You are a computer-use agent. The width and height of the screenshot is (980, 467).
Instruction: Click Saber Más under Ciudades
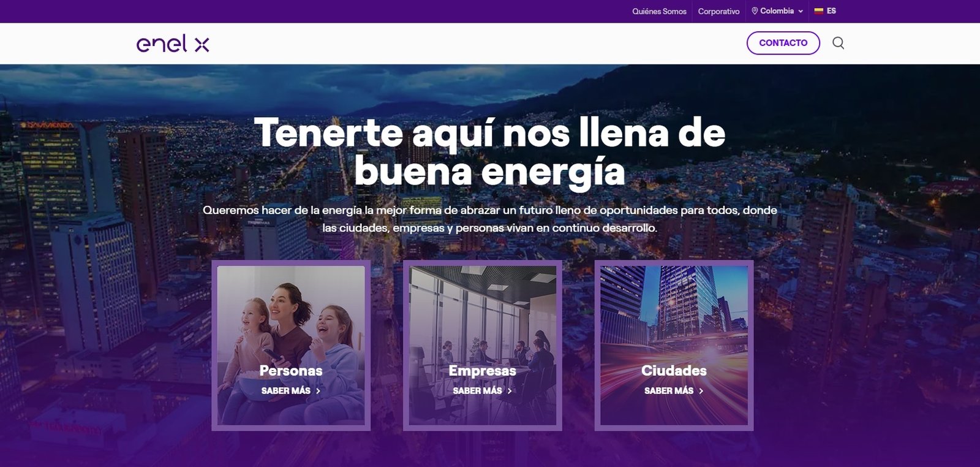point(669,391)
